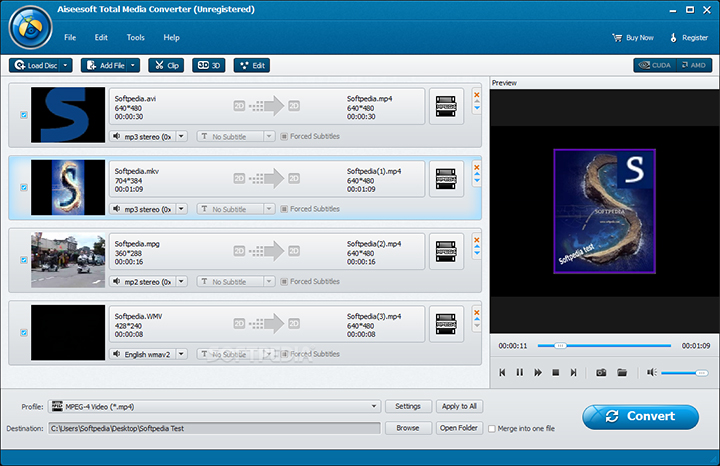Enable Merge into one file

coord(492,428)
